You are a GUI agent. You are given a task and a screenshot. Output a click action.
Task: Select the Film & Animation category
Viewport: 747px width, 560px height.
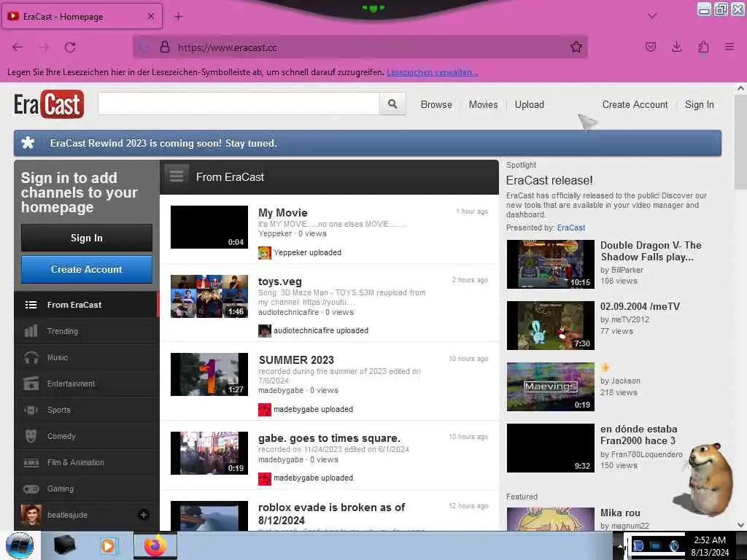pyautogui.click(x=86, y=462)
